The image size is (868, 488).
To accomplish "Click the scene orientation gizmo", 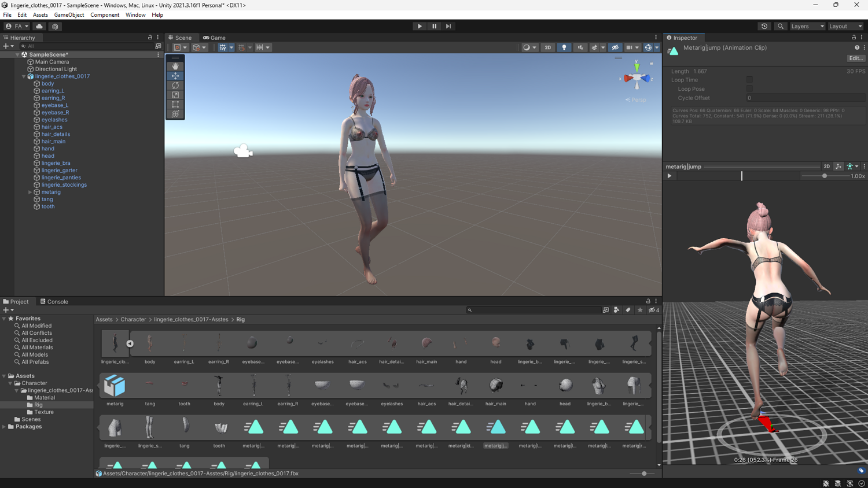I will [x=637, y=77].
